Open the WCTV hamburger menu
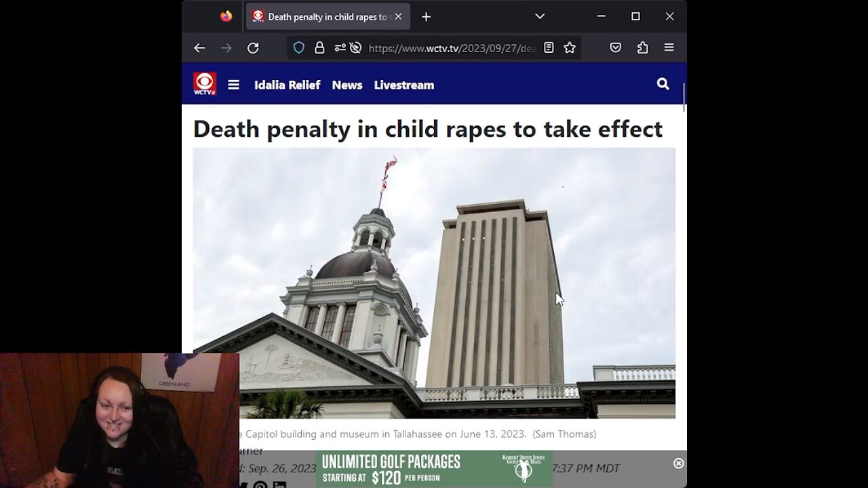 tap(233, 85)
